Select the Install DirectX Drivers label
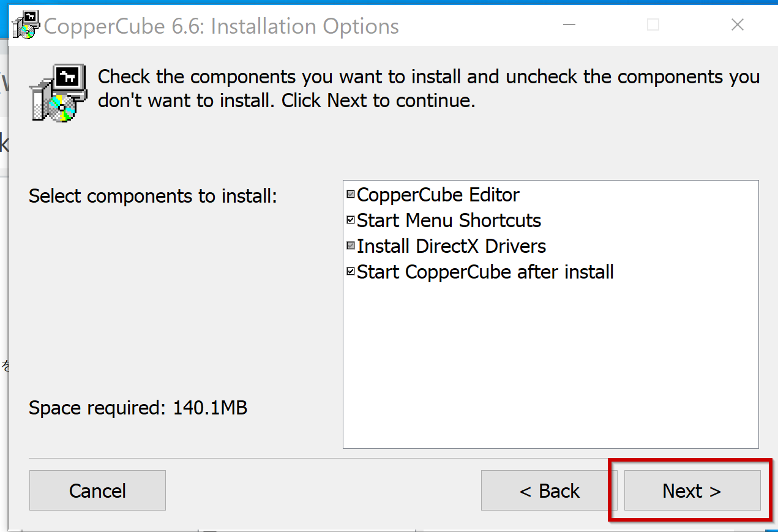Screen dimensions: 778x532 [452, 246]
